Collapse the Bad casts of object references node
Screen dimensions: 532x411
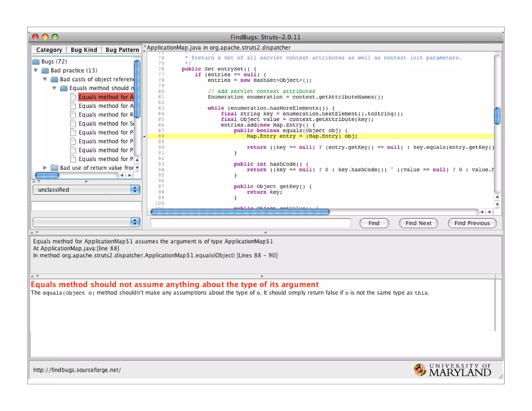click(45, 79)
